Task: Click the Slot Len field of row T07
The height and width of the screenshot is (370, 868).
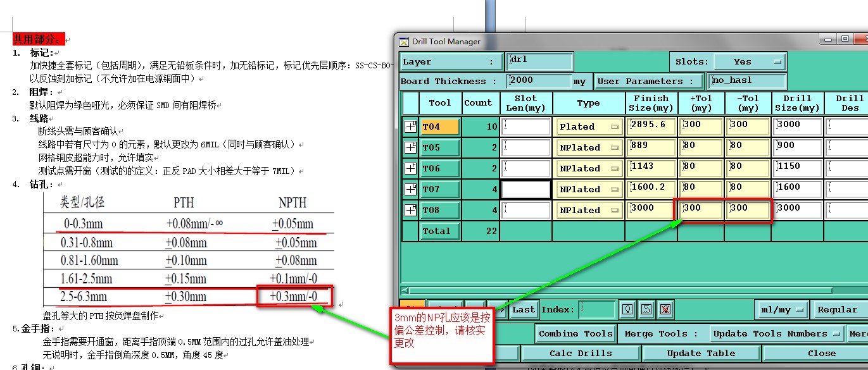Action: coord(526,189)
